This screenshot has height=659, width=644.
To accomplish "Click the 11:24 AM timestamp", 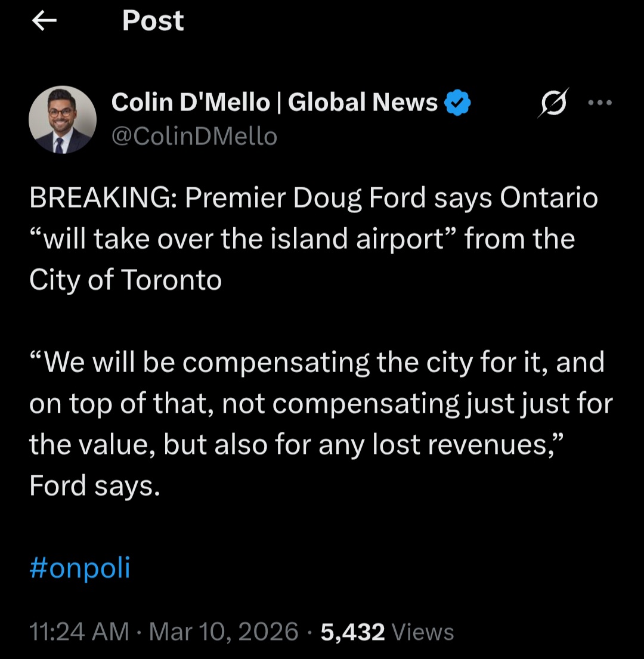I will pyautogui.click(x=79, y=632).
